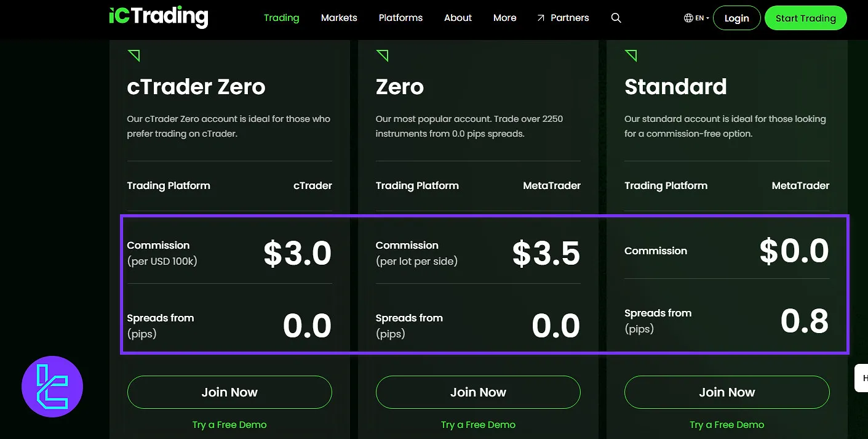Click the globe language icon

(688, 18)
